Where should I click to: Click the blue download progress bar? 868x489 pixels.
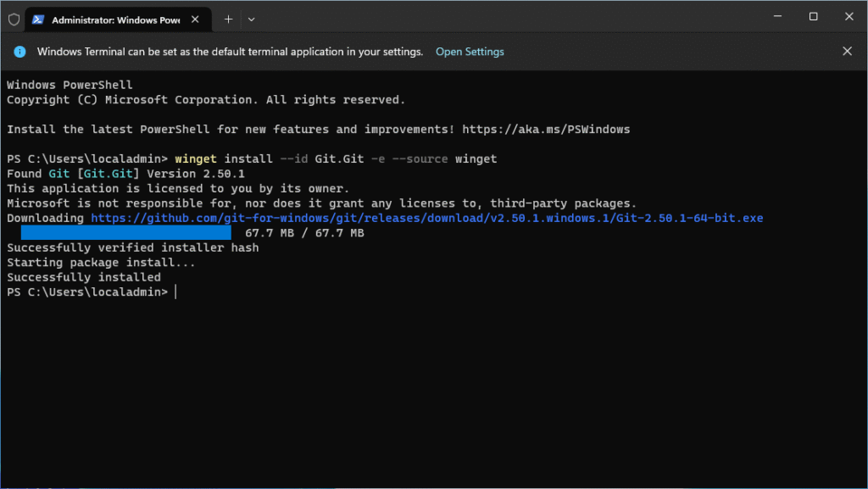click(x=125, y=233)
